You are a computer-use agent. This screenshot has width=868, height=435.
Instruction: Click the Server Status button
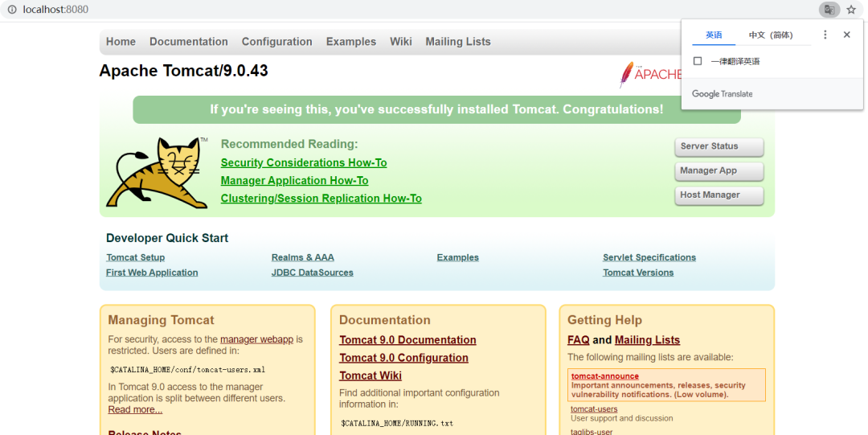(719, 147)
